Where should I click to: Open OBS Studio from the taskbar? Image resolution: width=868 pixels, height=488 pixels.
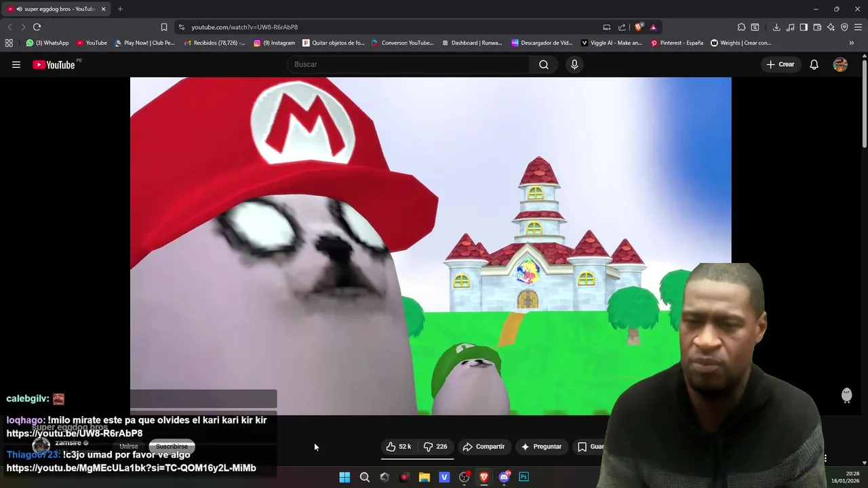coord(465,477)
